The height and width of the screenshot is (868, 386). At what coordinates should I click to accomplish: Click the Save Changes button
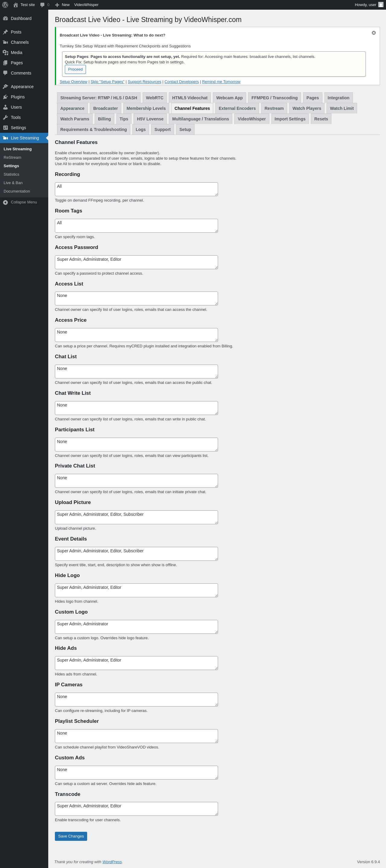[x=71, y=836]
